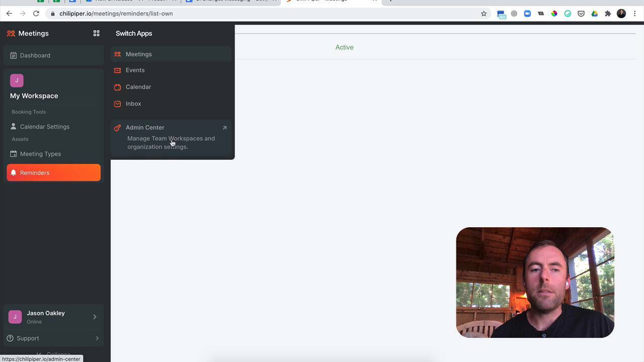Open the Switch Apps grid icon
644x362 pixels.
pyautogui.click(x=96, y=33)
